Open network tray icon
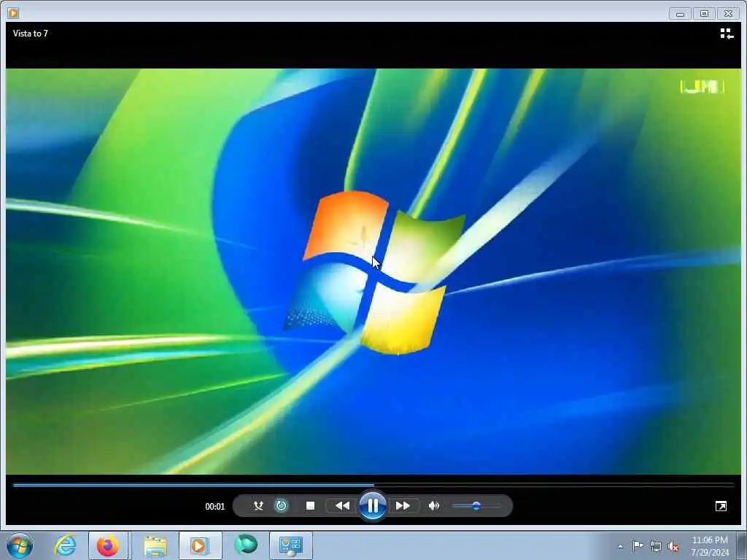 coord(656,547)
